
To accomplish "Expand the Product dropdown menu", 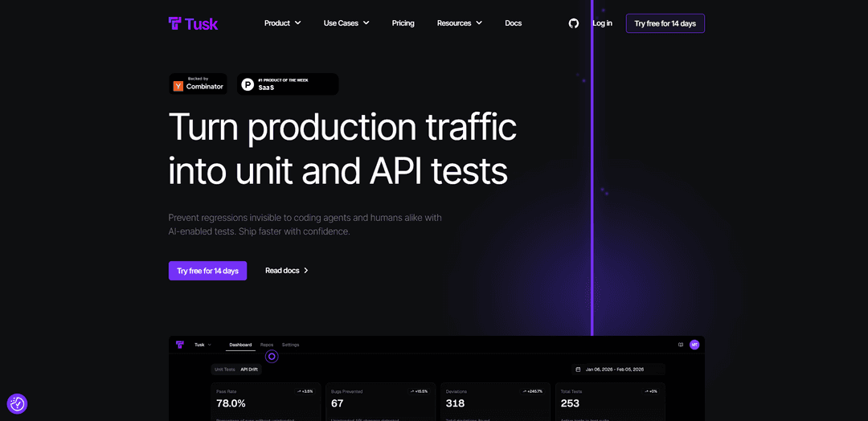I will click(282, 23).
